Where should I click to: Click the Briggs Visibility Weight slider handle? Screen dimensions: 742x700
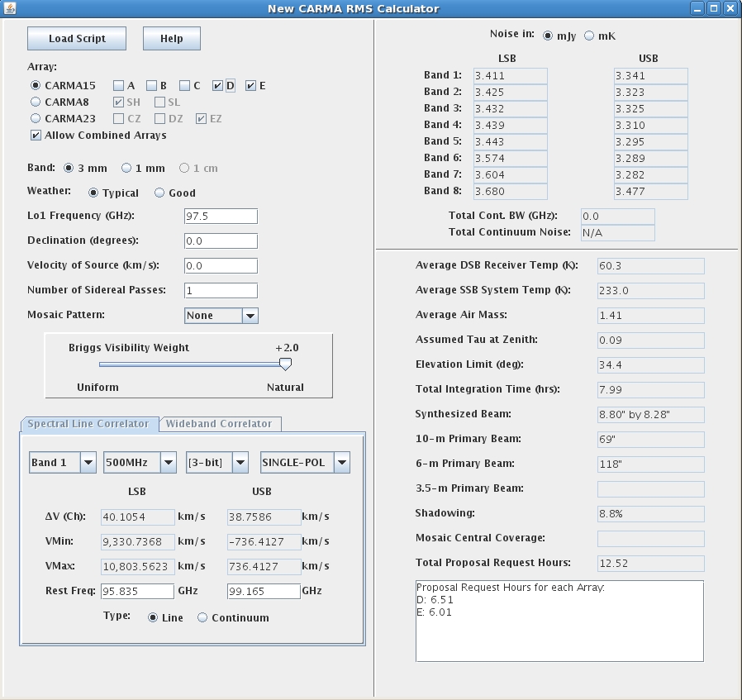[285, 364]
